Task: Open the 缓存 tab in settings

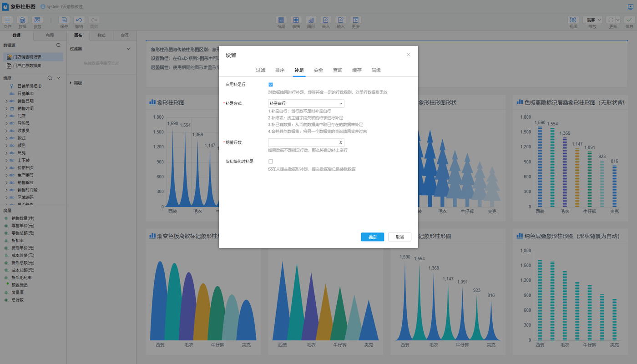Action: tap(357, 70)
